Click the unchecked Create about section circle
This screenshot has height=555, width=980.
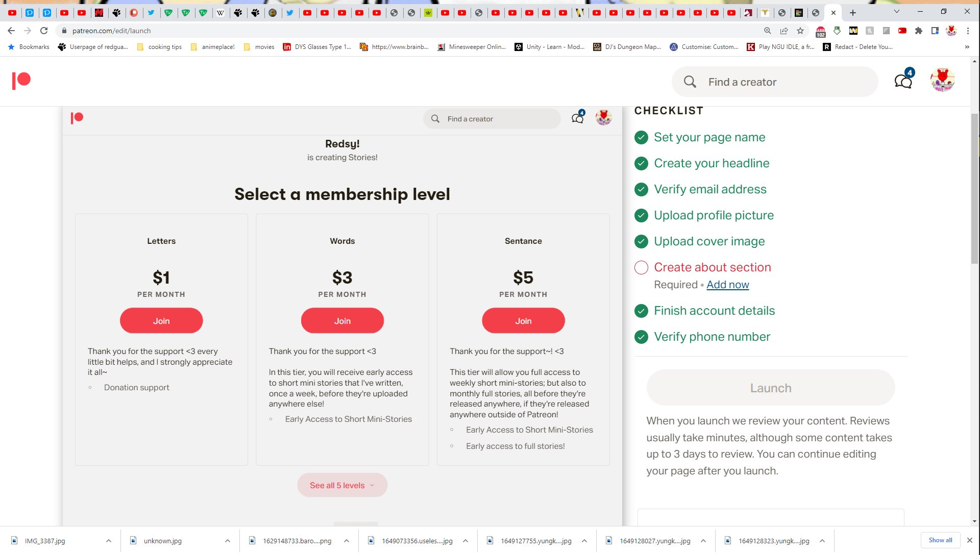[641, 267]
